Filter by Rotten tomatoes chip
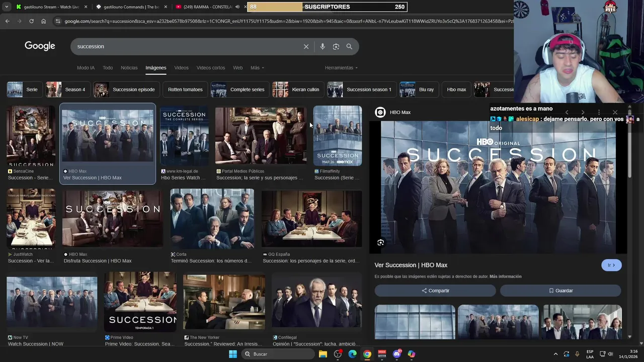This screenshot has height=362, width=644. (185, 89)
